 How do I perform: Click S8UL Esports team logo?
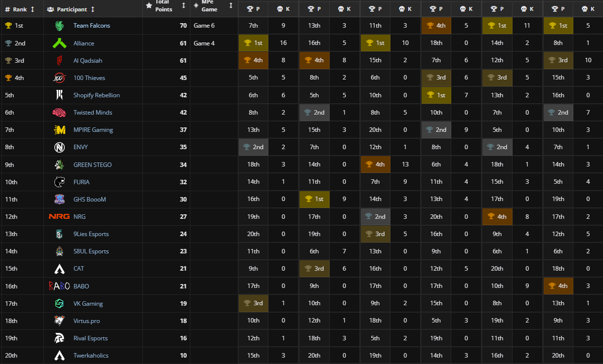click(x=59, y=251)
